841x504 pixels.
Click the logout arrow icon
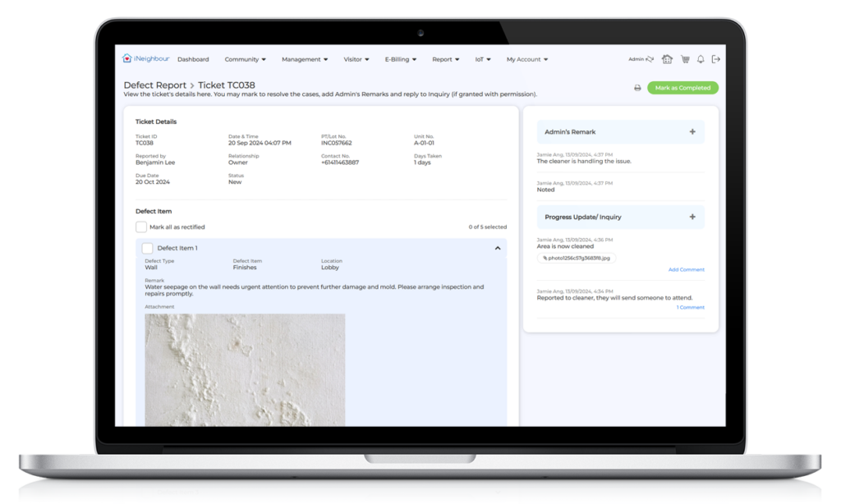[x=716, y=59]
